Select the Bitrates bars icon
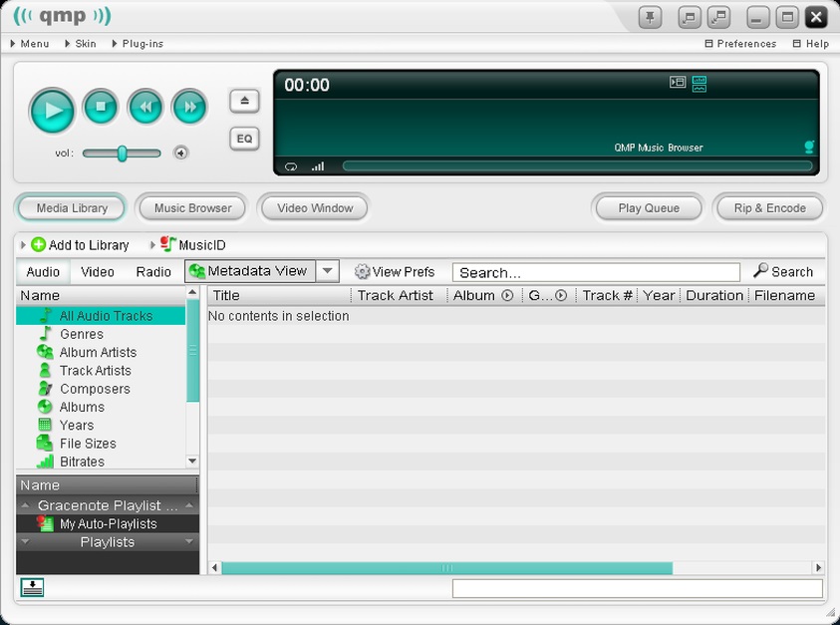The height and width of the screenshot is (625, 840). 45,461
